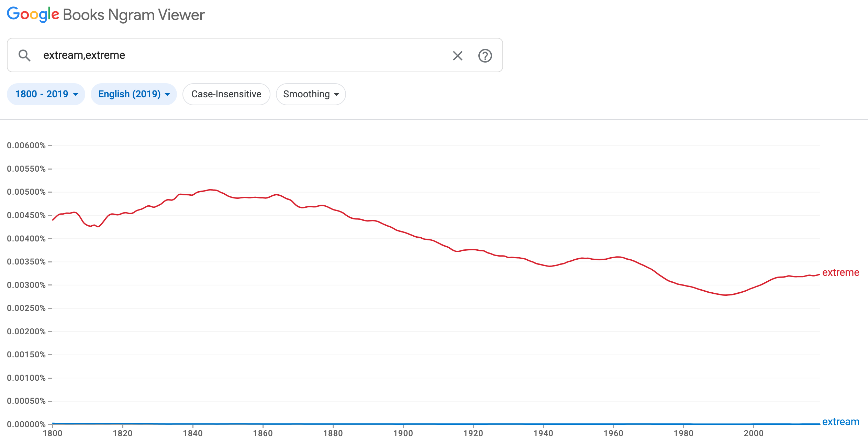Click the 1960 x-axis year label
Screen dimensions: 868x443
pos(613,433)
